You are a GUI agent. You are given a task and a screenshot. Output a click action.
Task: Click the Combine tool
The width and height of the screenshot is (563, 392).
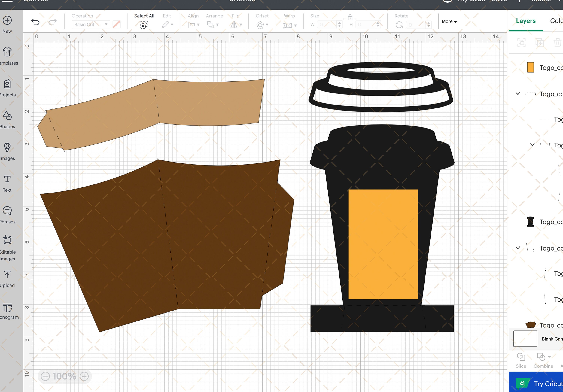click(543, 360)
